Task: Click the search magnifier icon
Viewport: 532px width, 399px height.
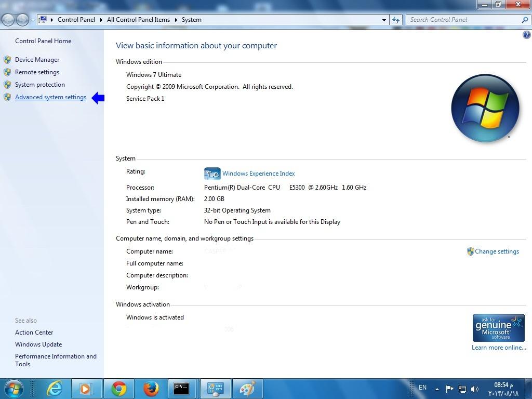Action: [525, 20]
